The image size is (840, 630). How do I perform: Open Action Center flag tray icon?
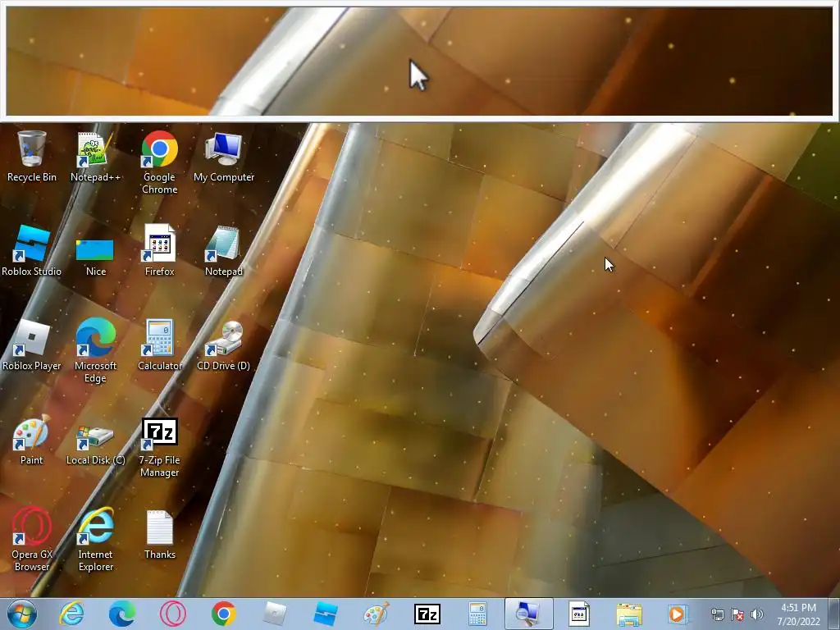point(737,614)
